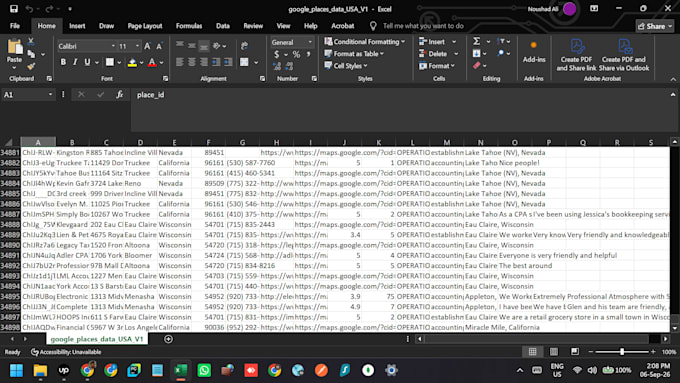Switch to the Acrobat tab
This screenshot has width=680, height=383.
point(343,26)
